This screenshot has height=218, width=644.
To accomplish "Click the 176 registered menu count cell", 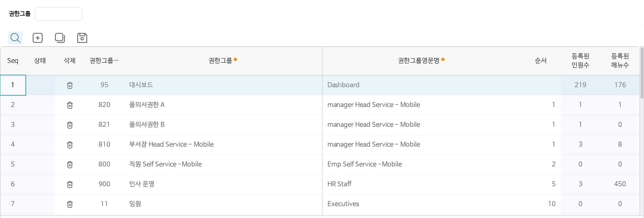I will [x=620, y=85].
